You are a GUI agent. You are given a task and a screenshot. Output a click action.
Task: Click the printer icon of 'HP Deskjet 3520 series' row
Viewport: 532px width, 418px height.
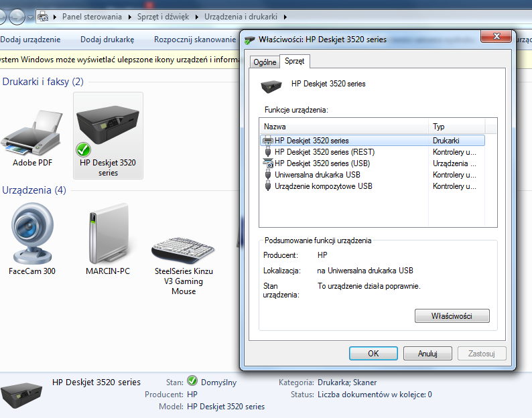268,140
